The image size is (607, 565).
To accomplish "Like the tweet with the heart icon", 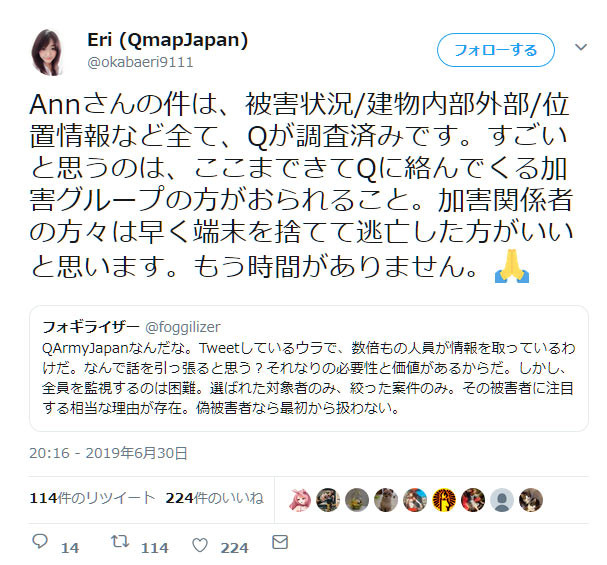I will pyautogui.click(x=200, y=545).
